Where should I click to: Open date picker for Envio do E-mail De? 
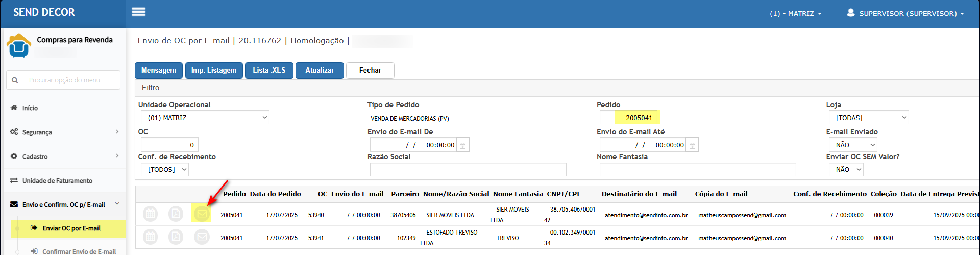coord(462,146)
